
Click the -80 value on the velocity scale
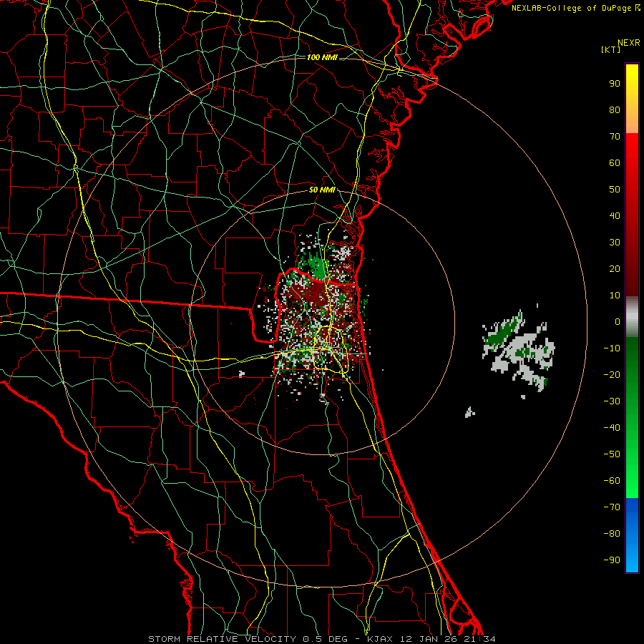pos(612,534)
